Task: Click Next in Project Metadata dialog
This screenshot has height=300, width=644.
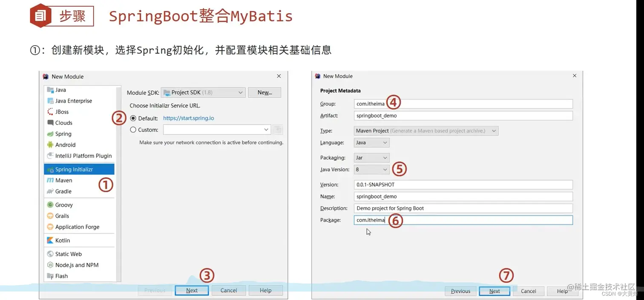Action: [494, 291]
